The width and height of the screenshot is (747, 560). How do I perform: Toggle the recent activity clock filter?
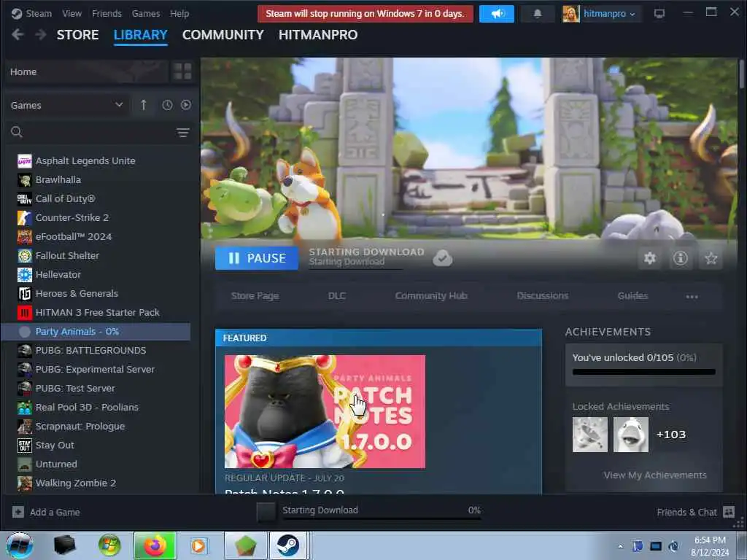(167, 105)
